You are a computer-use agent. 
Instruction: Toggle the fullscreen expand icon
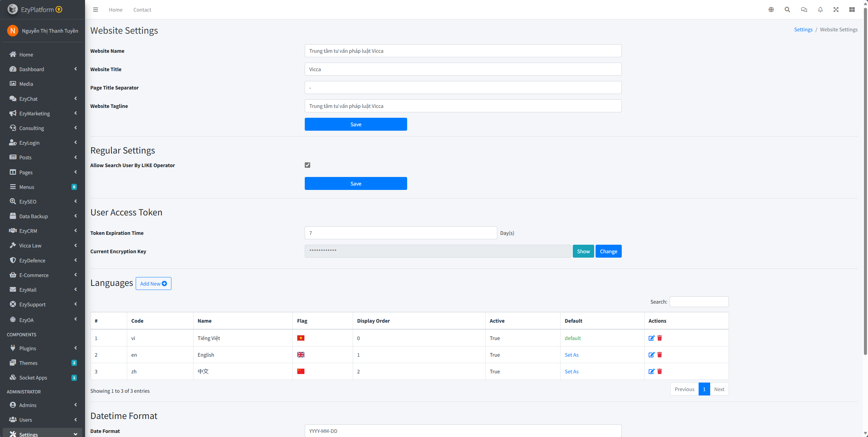(x=836, y=10)
